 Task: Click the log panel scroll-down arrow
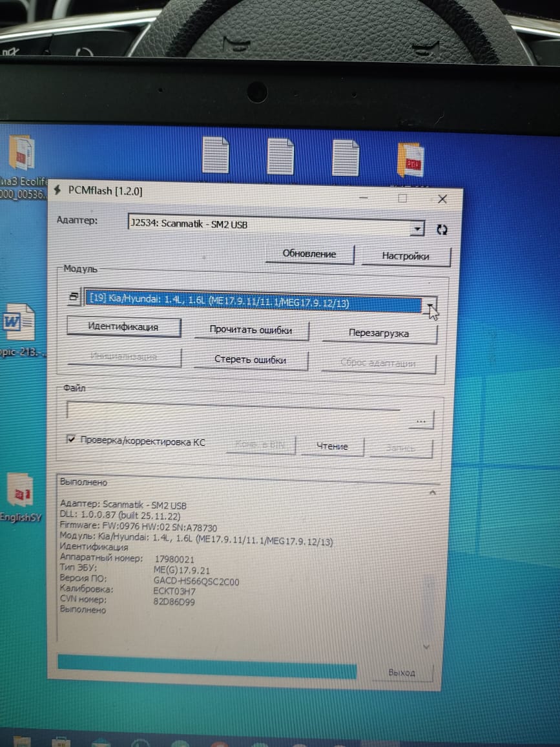tap(426, 646)
